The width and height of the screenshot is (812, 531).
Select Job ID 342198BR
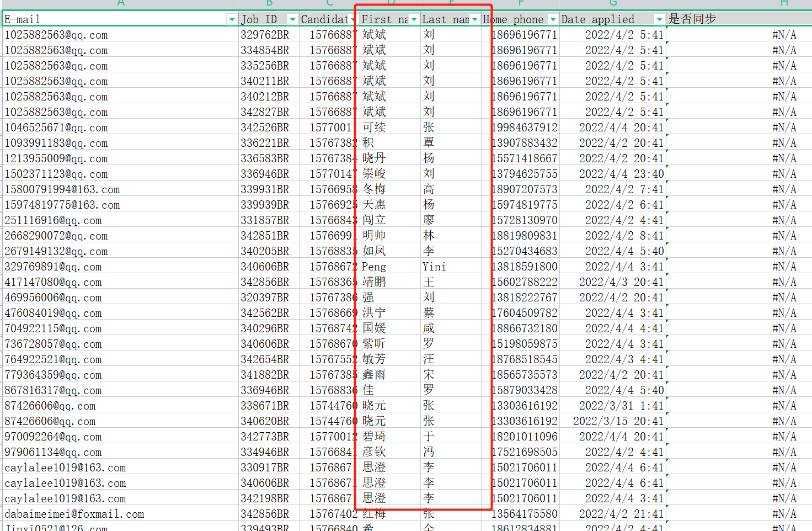pos(265,498)
